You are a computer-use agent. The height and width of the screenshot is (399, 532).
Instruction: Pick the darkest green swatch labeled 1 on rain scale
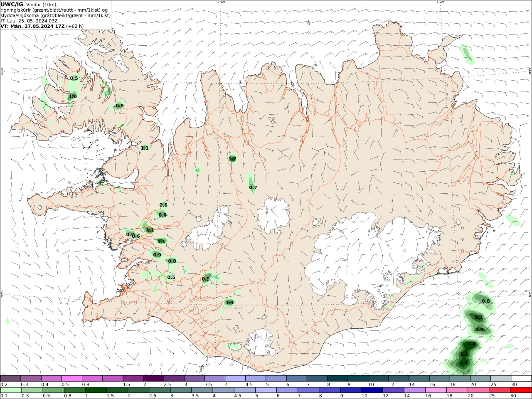coord(96,390)
